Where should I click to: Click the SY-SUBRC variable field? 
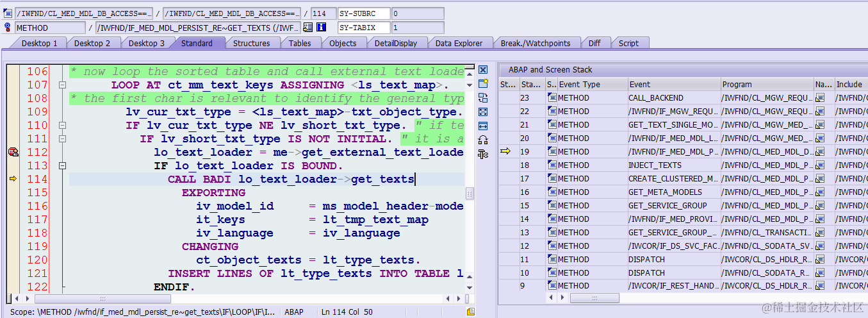coord(364,13)
